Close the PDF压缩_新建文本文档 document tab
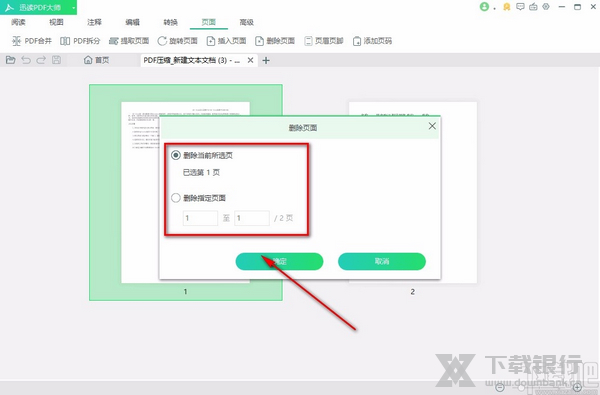The width and height of the screenshot is (600, 395). click(250, 60)
